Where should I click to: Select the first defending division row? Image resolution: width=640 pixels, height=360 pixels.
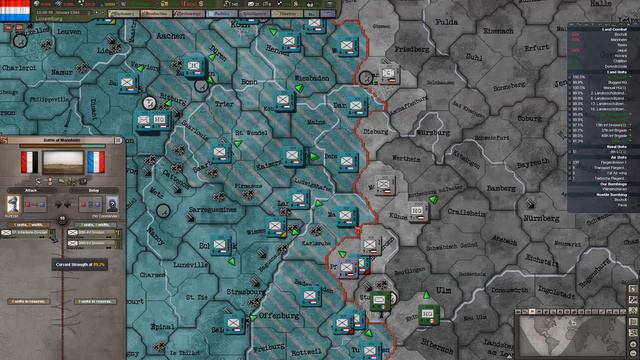(x=94, y=233)
